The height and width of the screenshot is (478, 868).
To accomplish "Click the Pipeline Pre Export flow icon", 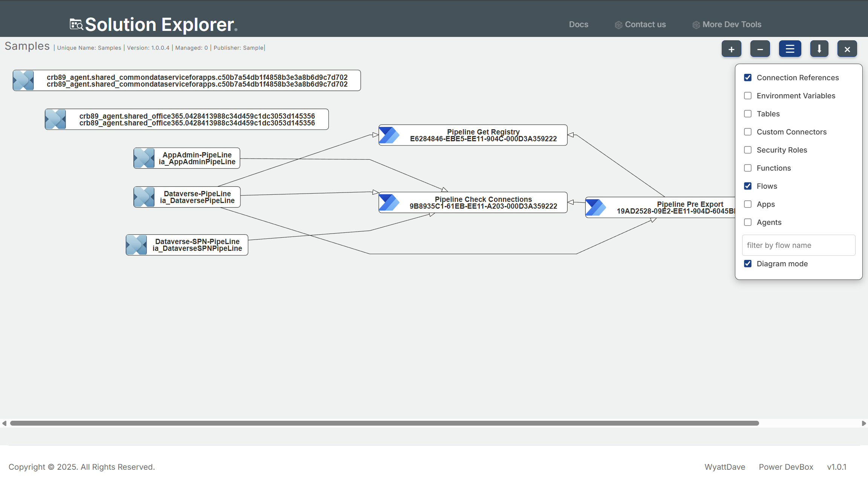I will [x=596, y=208].
